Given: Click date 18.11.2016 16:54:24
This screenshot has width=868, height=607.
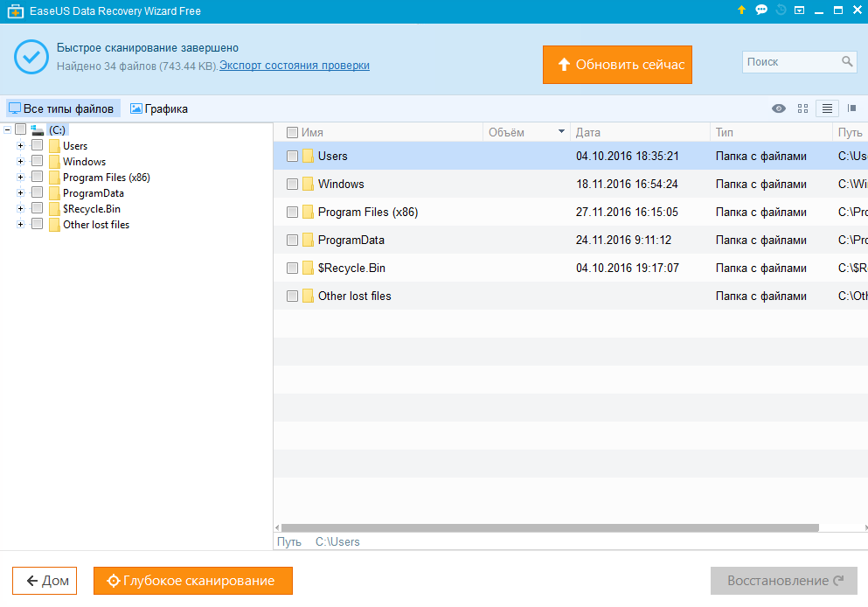Looking at the screenshot, I should tap(627, 184).
